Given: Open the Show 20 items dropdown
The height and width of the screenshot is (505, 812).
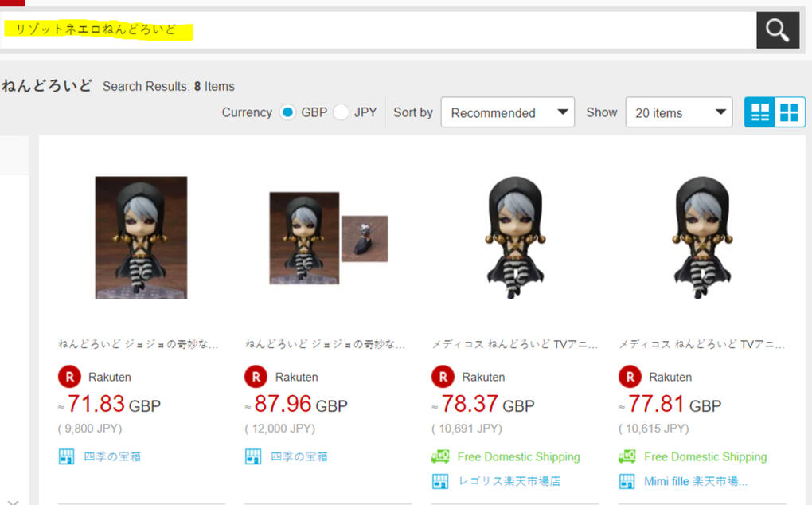Looking at the screenshot, I should [679, 112].
